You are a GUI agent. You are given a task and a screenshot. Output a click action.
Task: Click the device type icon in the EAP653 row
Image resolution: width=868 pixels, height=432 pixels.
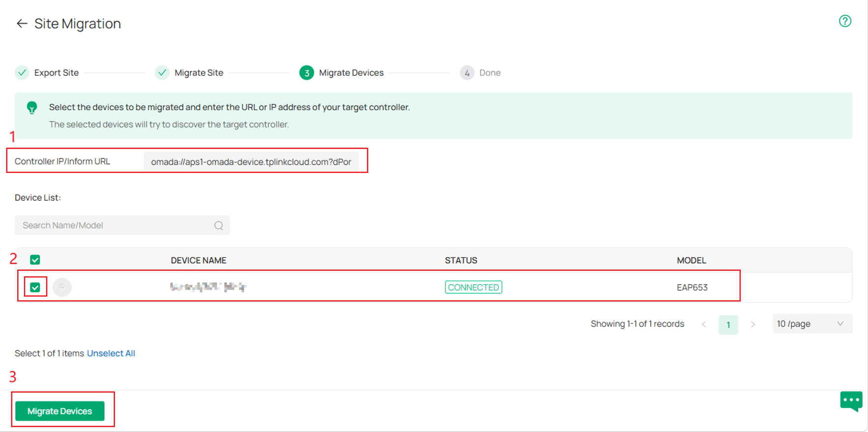click(x=62, y=287)
